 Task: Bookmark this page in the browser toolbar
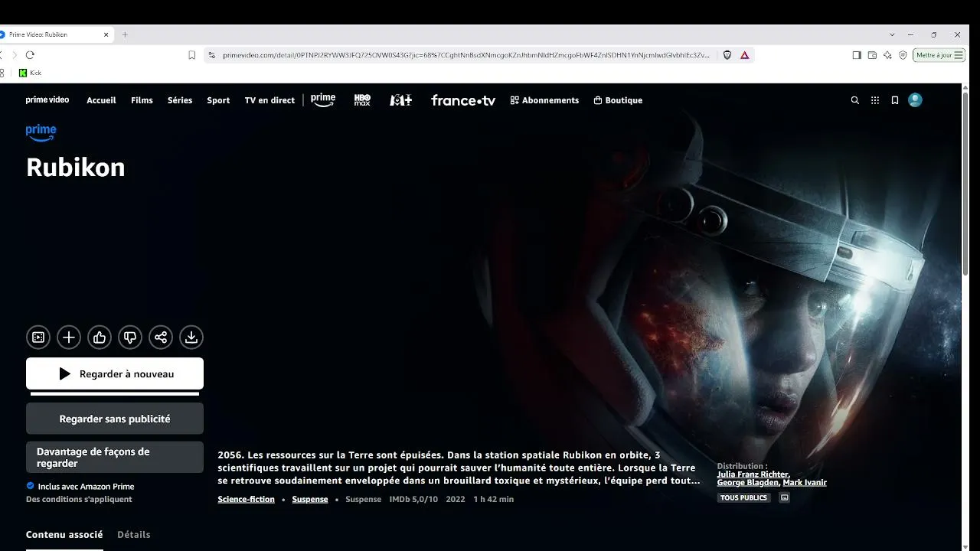click(191, 55)
